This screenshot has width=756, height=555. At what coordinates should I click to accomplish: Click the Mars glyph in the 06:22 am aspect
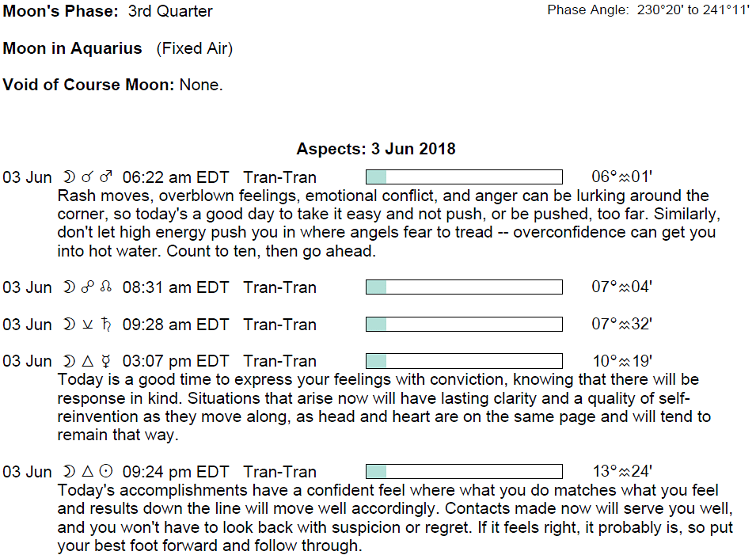point(107,177)
